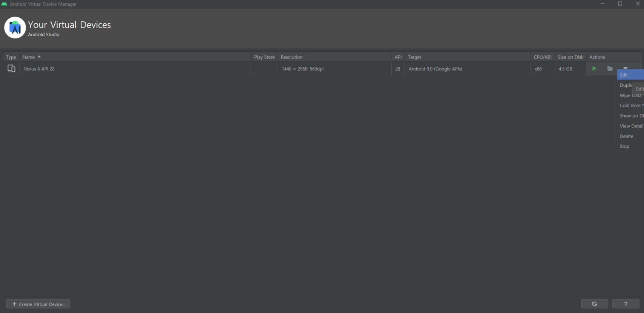Sort by the Target column header
The height and width of the screenshot is (313, 644).
468,57
